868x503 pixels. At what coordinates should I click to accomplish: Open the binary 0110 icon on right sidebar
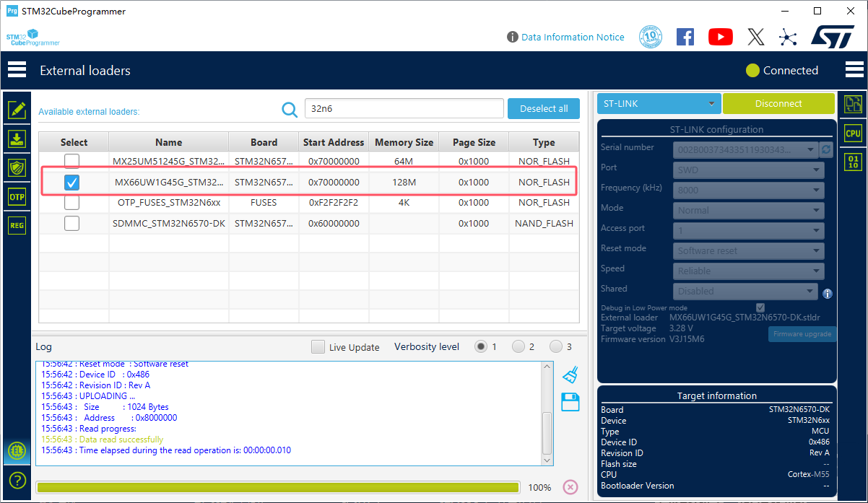point(854,162)
